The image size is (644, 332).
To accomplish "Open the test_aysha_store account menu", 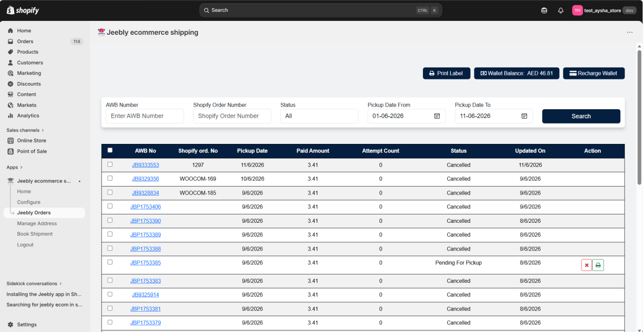I will [x=604, y=10].
